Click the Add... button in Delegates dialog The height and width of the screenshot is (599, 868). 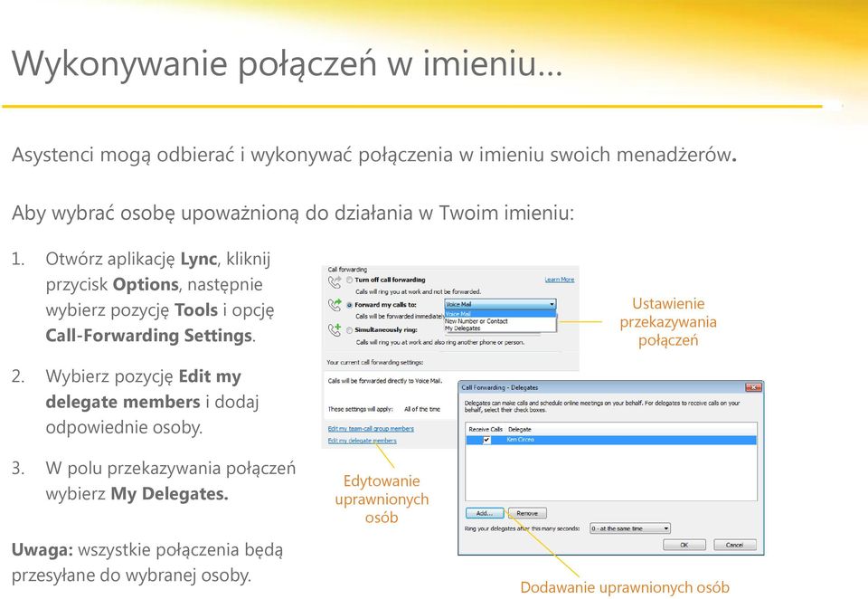tap(485, 513)
